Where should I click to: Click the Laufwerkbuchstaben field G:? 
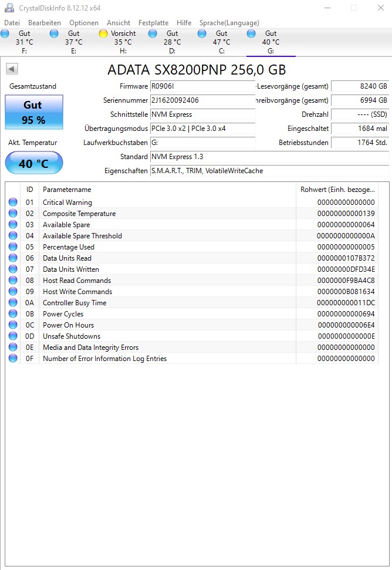click(x=202, y=143)
